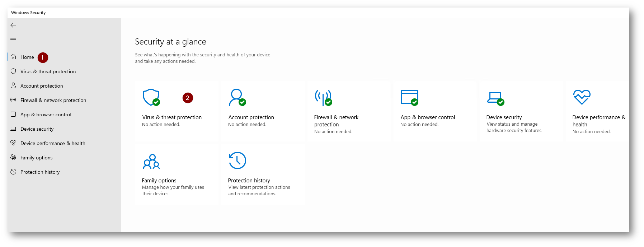
Task: Click 'No action needed.' under Device performance & health
Action: coord(592,132)
